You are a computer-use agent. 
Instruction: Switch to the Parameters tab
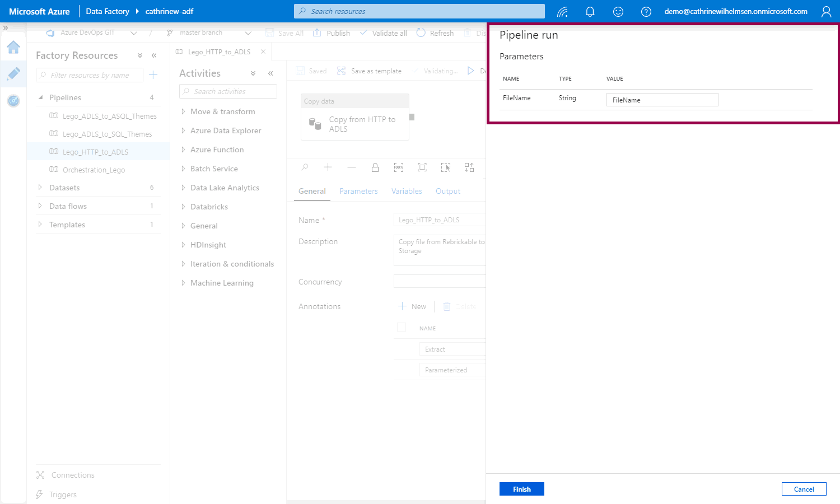coord(358,191)
